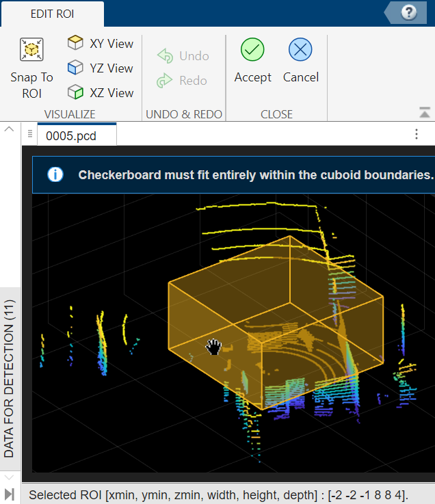Collapse the ribbon toolstrip
Viewport: 435px width, 504px height.
pyautogui.click(x=425, y=112)
